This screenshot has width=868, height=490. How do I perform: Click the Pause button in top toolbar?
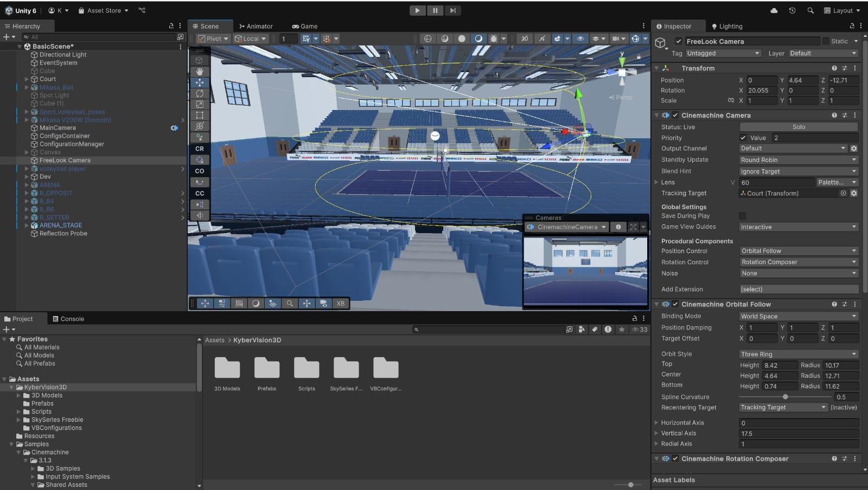point(435,10)
